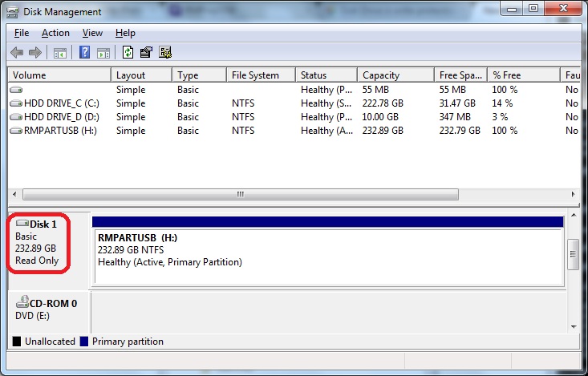Sort by the Free Space column header
The height and width of the screenshot is (376, 588).
[461, 75]
